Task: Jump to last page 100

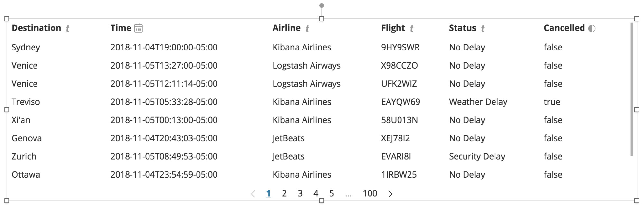Action: point(370,193)
